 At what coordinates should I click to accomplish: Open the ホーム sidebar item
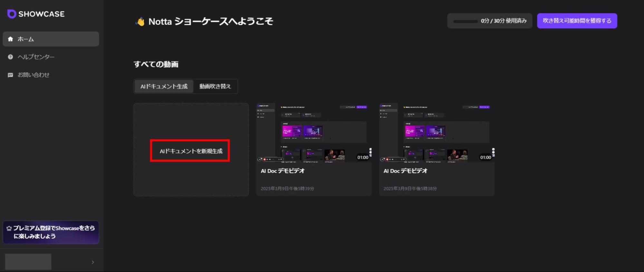[x=51, y=39]
